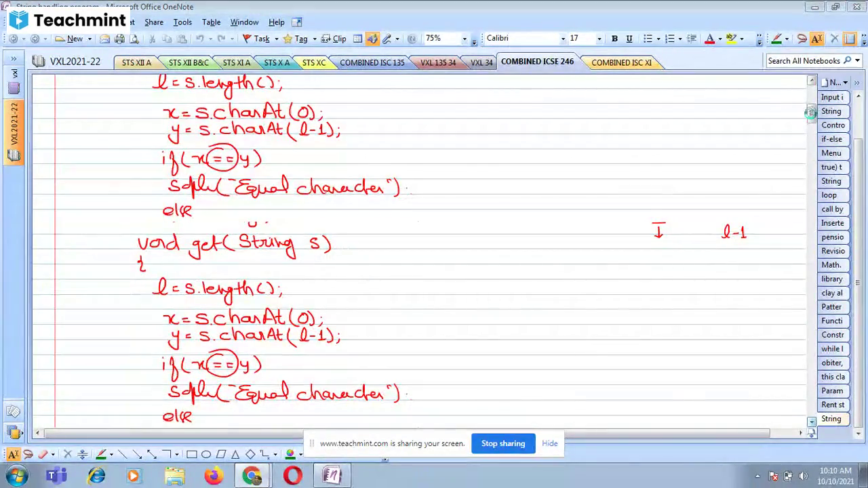Apply numbered list formatting
Viewport: 868px width, 488px height.
pyautogui.click(x=670, y=39)
